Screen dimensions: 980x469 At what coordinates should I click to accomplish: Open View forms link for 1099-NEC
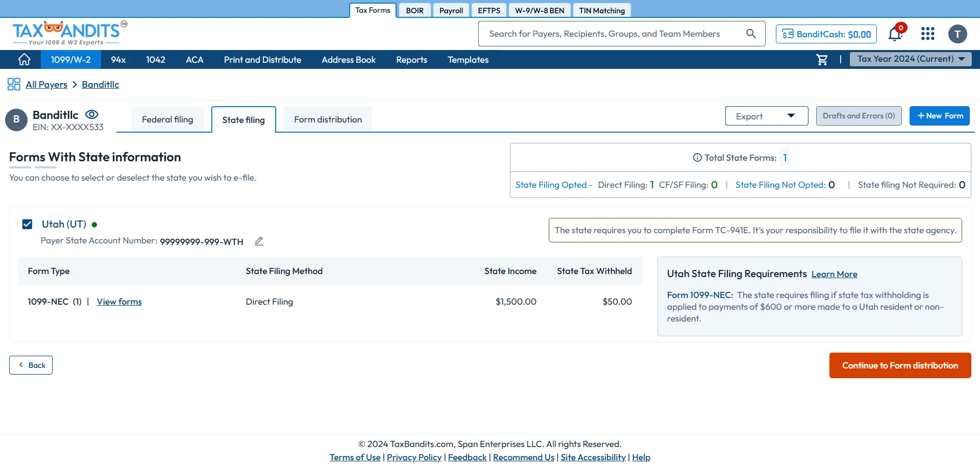(x=119, y=302)
